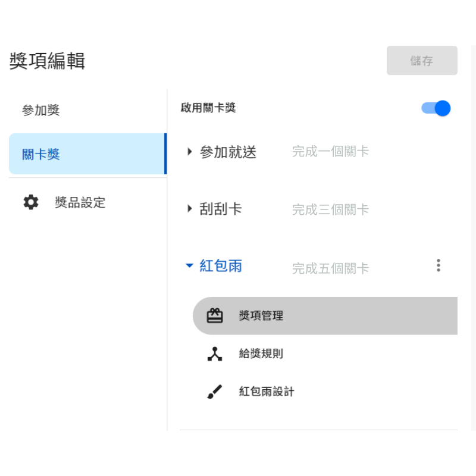Click the gear icon beside 獎品設定
Image resolution: width=476 pixels, height=476 pixels.
[31, 202]
